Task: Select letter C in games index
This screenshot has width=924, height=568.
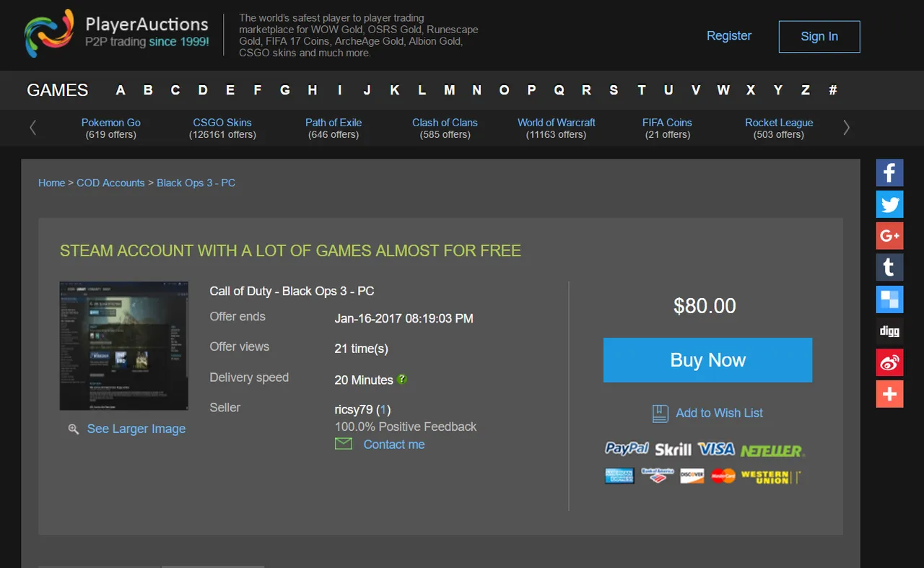Action: pyautogui.click(x=175, y=90)
